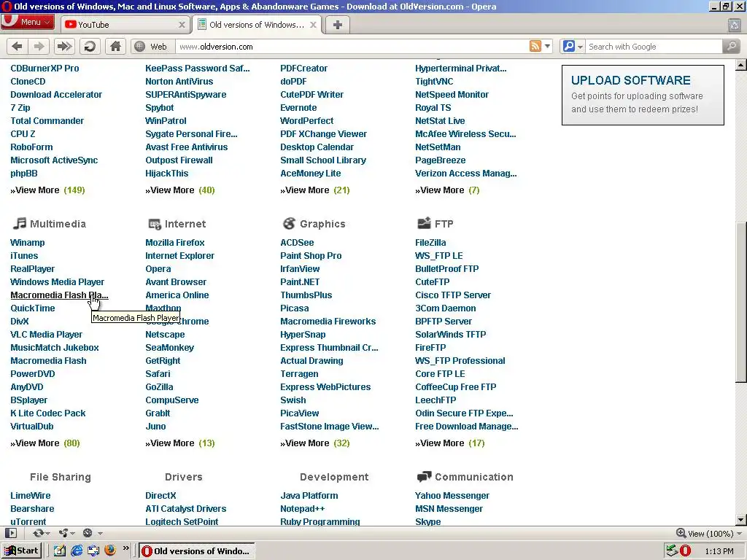Open the Windows Start button

[x=21, y=551]
